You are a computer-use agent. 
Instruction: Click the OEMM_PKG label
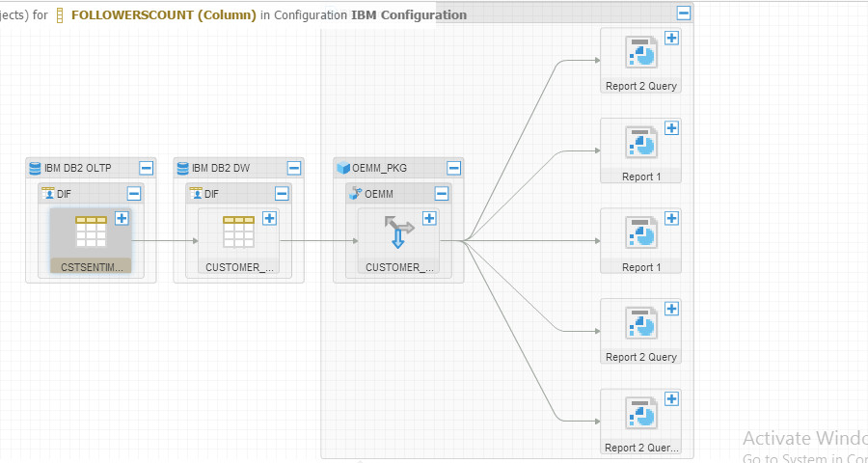pos(380,168)
